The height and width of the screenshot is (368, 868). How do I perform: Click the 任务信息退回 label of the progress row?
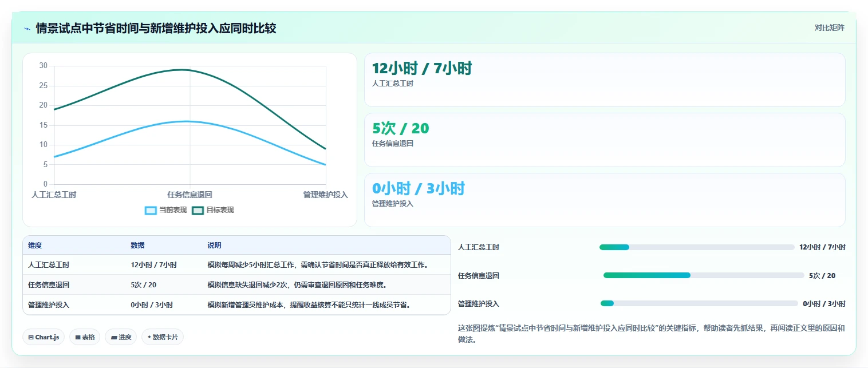[x=479, y=275]
